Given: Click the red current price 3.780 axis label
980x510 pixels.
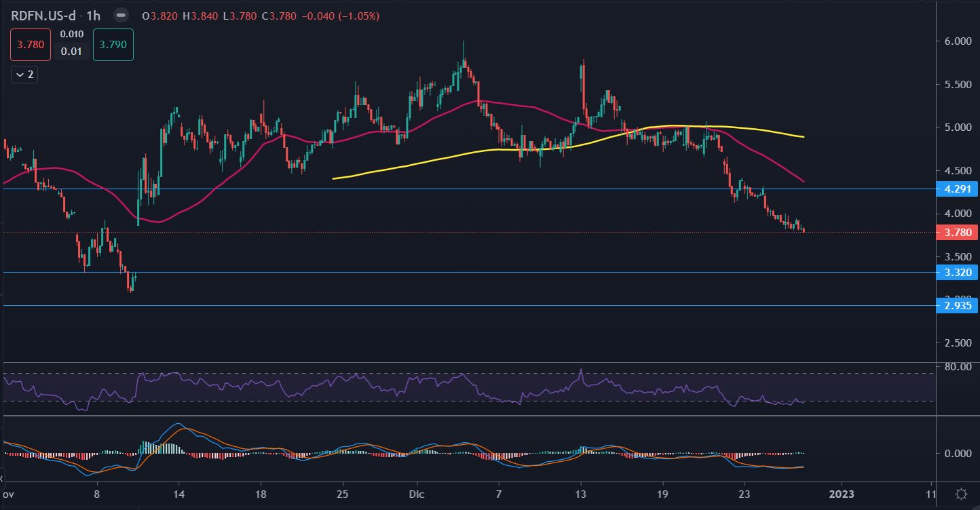Looking at the screenshot, I should pyautogui.click(x=957, y=233).
